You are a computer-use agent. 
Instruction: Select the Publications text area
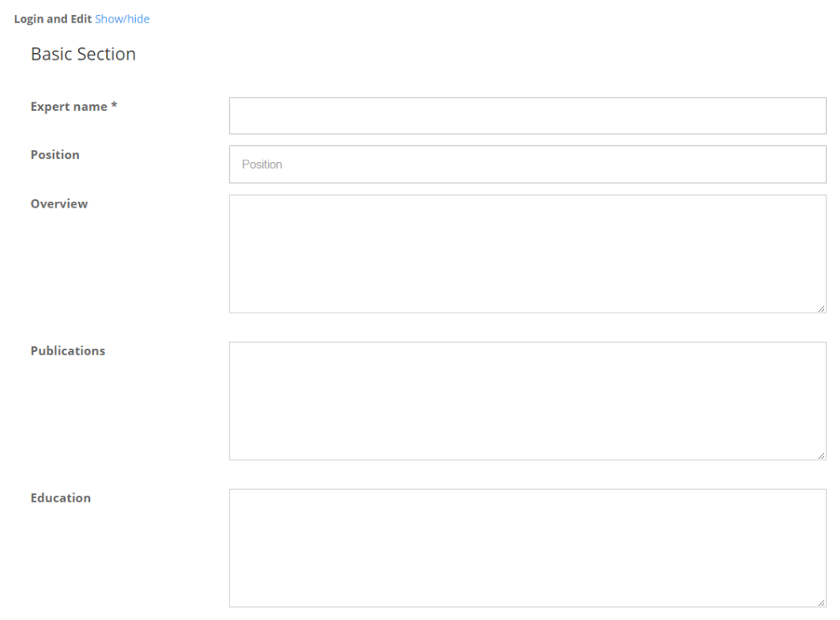(x=527, y=401)
